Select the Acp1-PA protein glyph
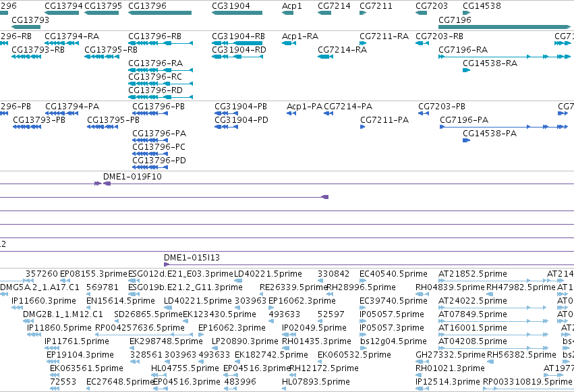The width and height of the screenshot is (574, 392). (291, 113)
